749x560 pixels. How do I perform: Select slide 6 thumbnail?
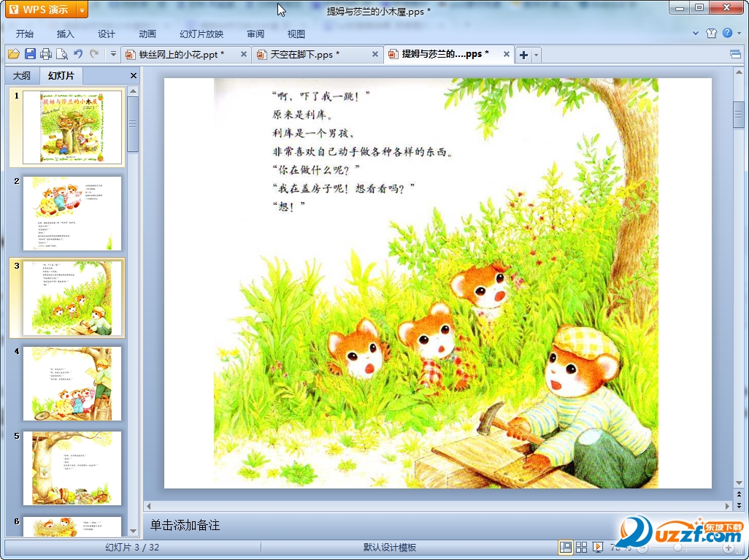72,526
